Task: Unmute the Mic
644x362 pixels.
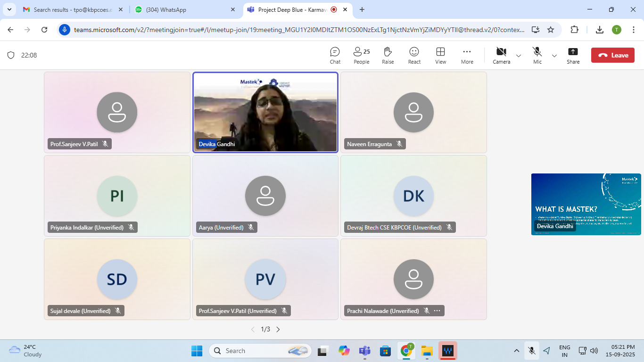Action: click(537, 55)
